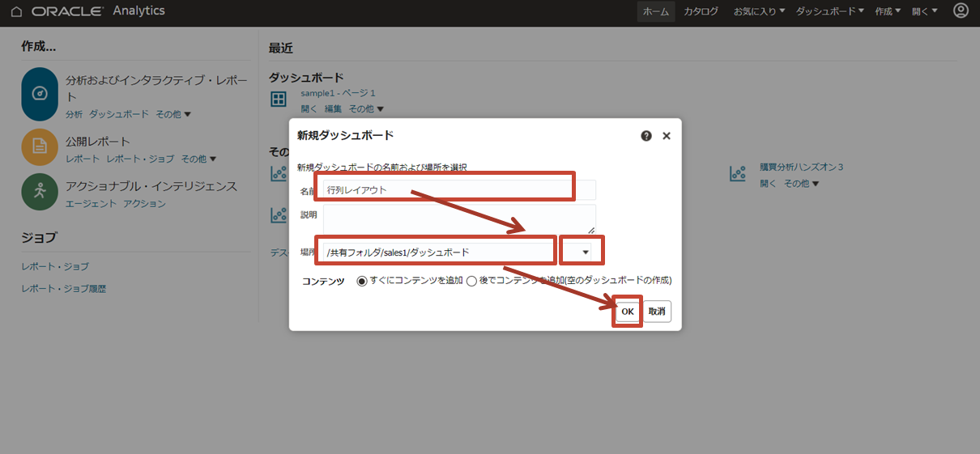Click the 公開レポート document icon

(x=40, y=146)
